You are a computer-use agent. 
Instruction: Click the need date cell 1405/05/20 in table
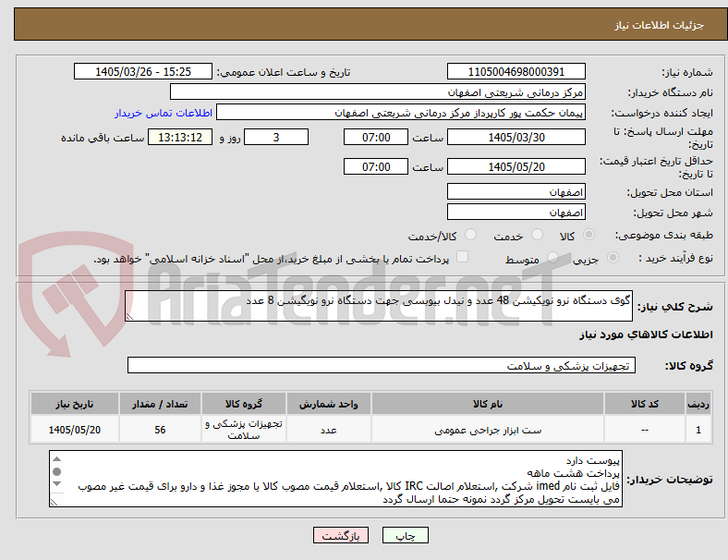click(x=74, y=430)
